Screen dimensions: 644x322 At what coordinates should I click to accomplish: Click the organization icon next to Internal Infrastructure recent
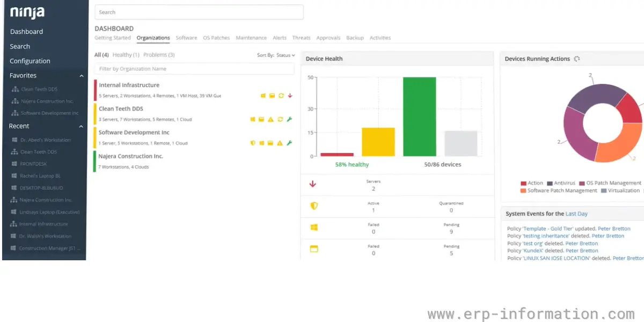14,224
